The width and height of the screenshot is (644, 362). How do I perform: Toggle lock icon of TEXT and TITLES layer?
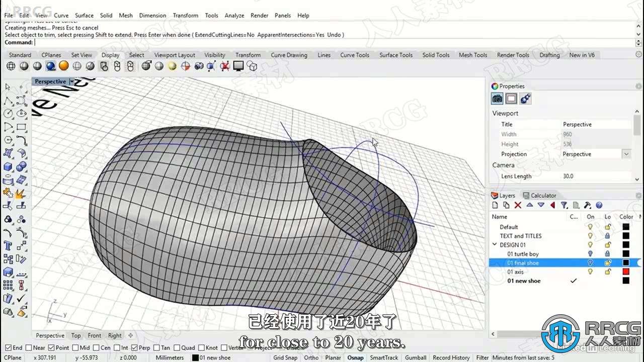coord(607,236)
